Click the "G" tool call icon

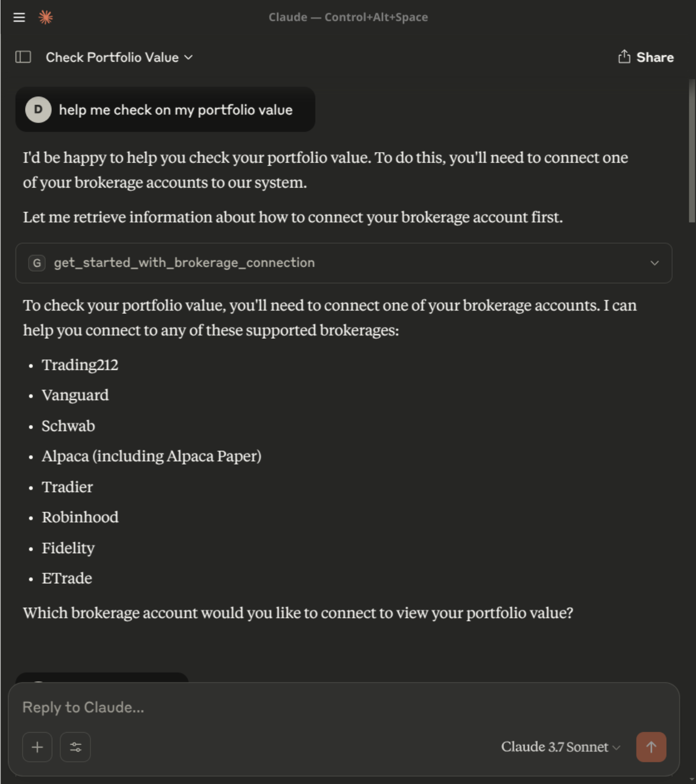pyautogui.click(x=37, y=263)
